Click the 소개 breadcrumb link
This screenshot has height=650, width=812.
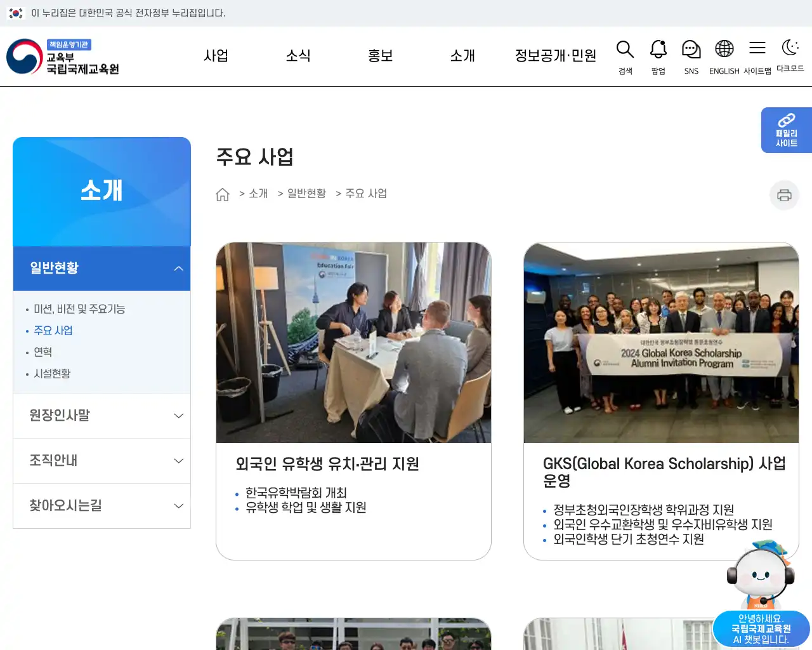coord(258,194)
